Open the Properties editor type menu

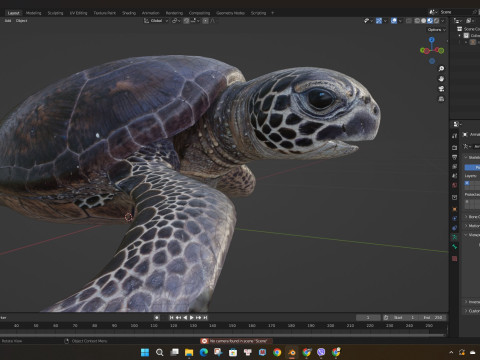[x=457, y=124]
